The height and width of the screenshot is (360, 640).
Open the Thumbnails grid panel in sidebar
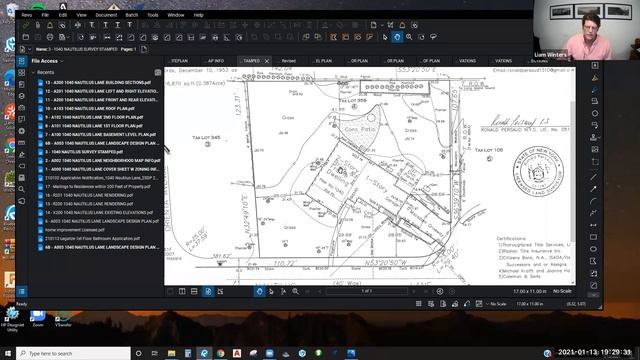click(x=22, y=73)
